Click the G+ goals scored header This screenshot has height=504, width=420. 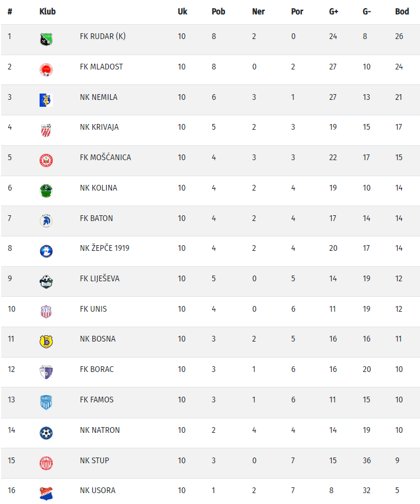pyautogui.click(x=333, y=11)
